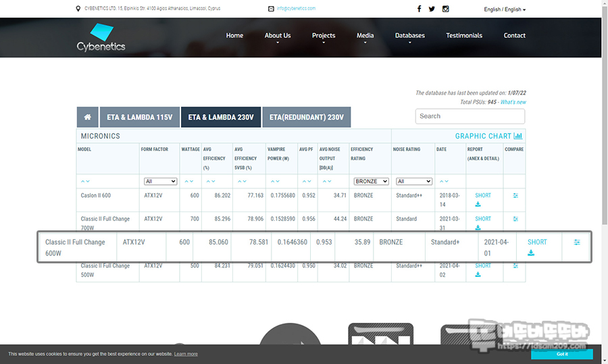Screen dimensions: 608x364
Task: Open the Facebook page icon
Action: click(419, 9)
